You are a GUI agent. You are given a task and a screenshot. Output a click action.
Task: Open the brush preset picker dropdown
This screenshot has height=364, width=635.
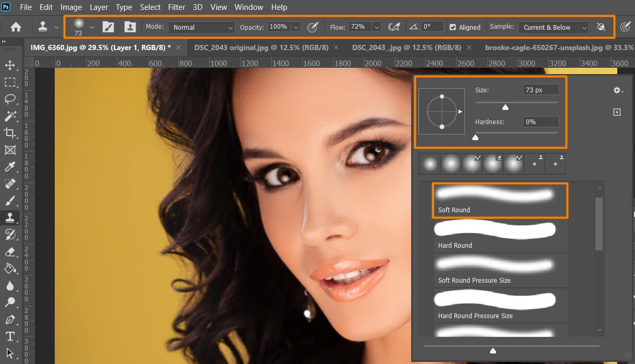coord(92,27)
